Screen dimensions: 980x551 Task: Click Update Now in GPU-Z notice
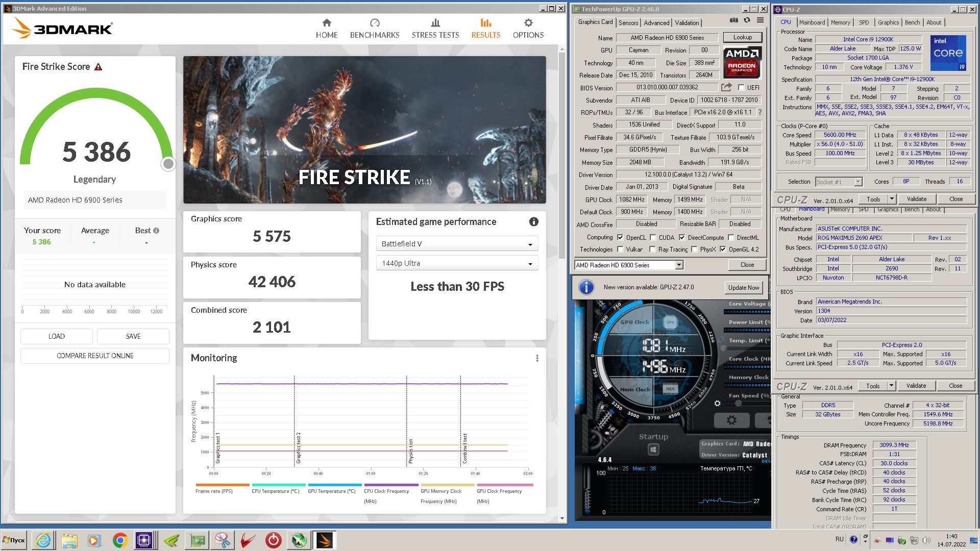[744, 287]
